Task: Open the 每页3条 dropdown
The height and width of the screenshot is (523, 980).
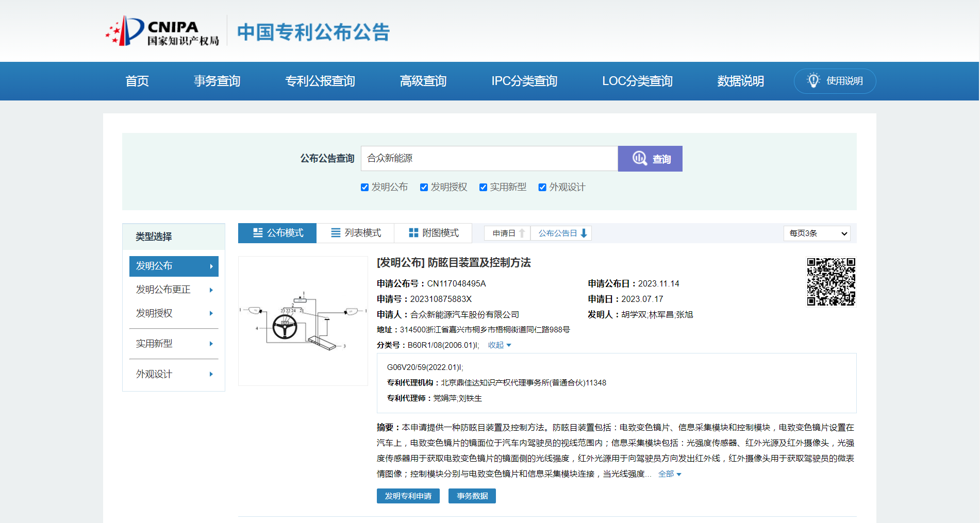Action: pos(817,233)
